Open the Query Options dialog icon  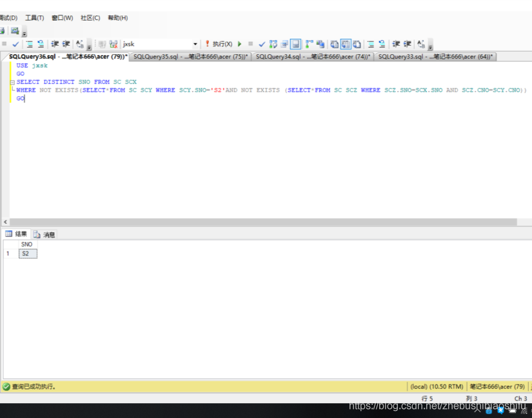tap(284, 44)
